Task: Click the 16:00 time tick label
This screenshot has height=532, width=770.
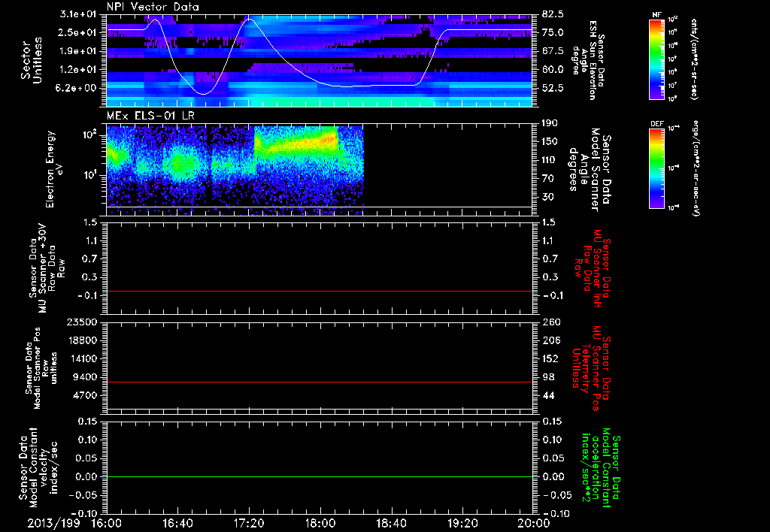Action: click(x=107, y=523)
